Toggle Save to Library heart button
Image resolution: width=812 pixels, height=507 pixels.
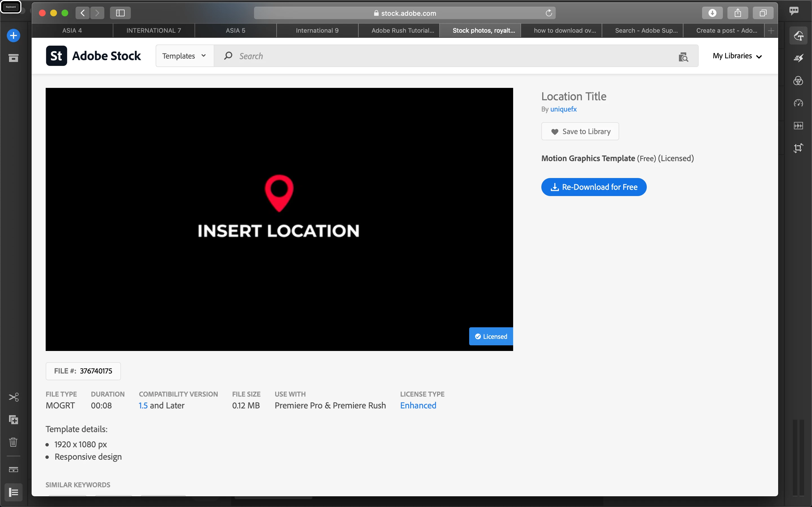point(580,132)
